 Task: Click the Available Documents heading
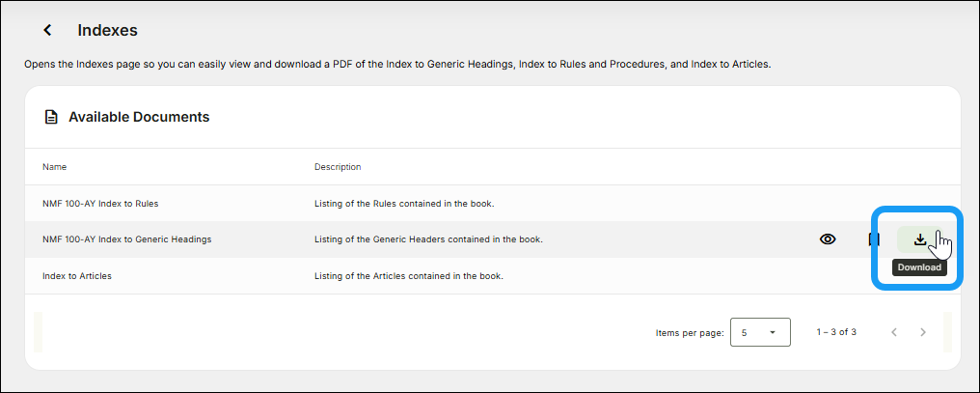tap(139, 117)
